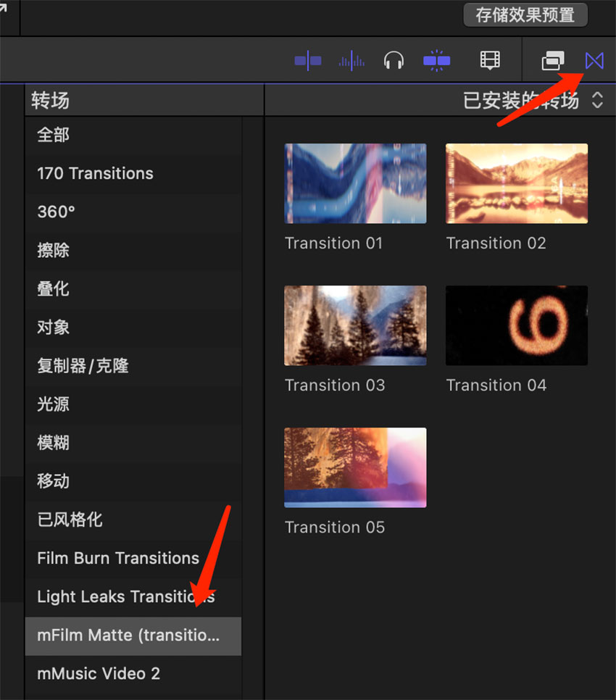
Task: Open 已安装的转场 dropdown
Action: click(x=533, y=100)
